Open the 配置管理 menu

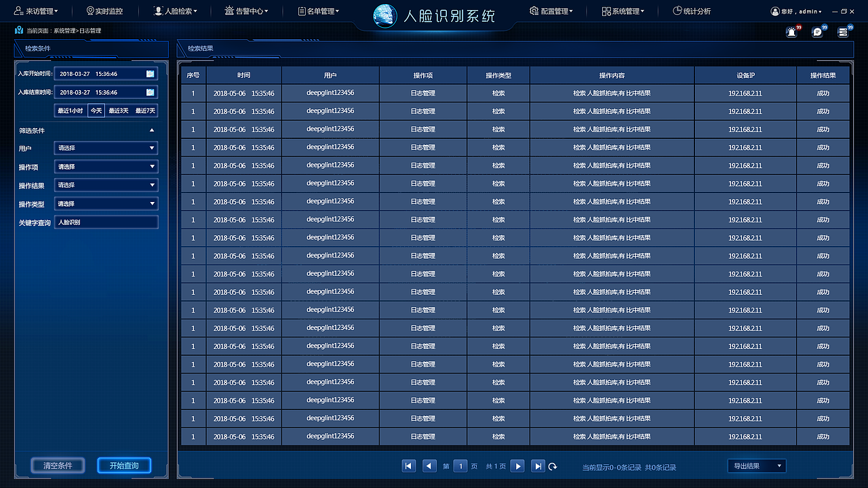click(551, 11)
